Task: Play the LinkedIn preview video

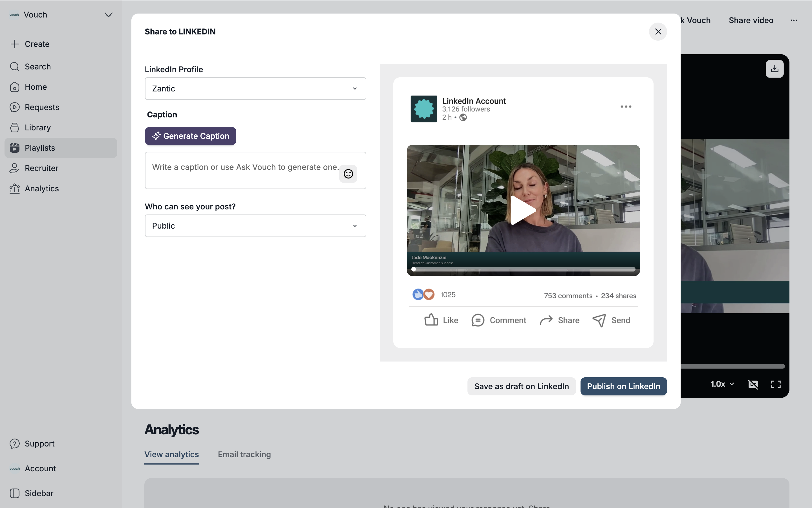Action: (x=523, y=210)
